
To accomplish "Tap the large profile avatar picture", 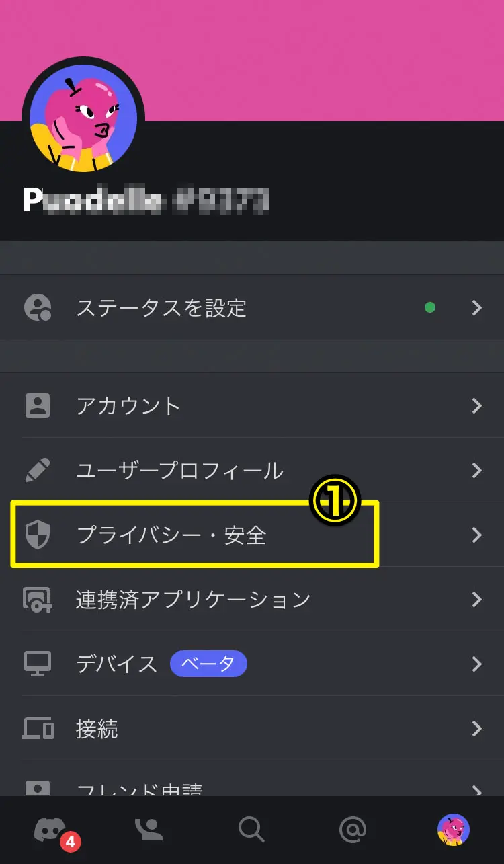I will click(x=84, y=120).
